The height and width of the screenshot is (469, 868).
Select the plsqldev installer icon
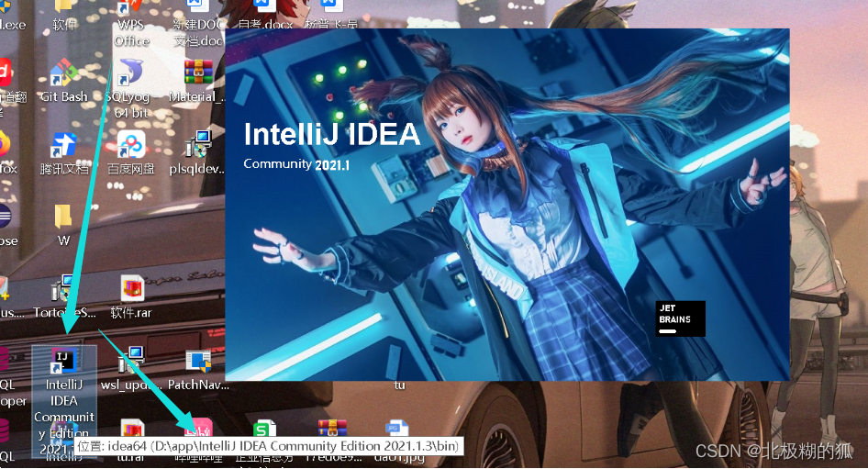(198, 153)
